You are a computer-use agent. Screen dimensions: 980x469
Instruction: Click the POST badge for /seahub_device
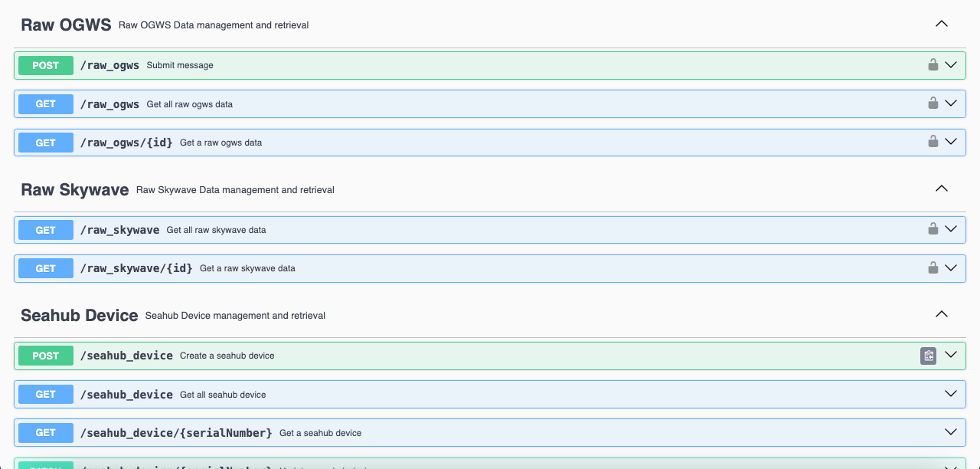(x=46, y=356)
